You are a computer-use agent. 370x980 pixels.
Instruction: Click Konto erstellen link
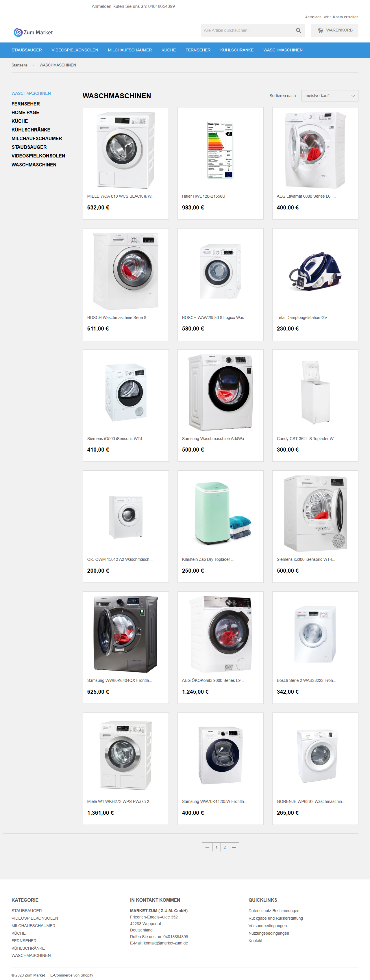345,17
